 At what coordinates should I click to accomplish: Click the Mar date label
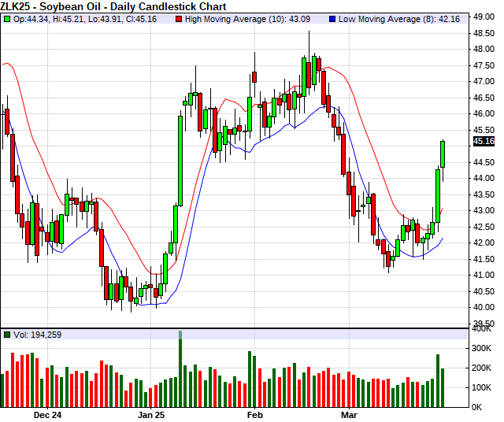tap(350, 413)
